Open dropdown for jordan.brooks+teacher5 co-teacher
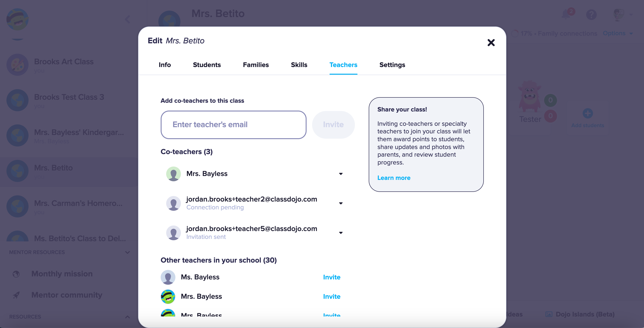Screen dimensions: 644x328 [340, 233]
